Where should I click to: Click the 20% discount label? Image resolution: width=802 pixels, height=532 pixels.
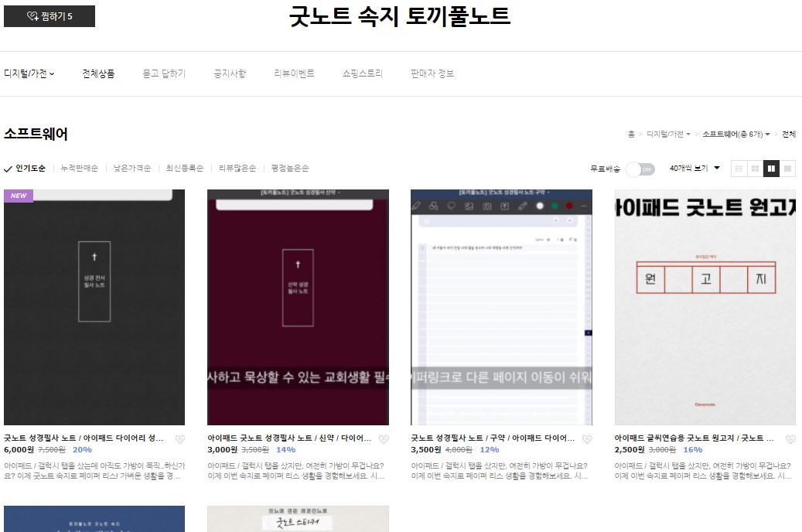(82, 449)
